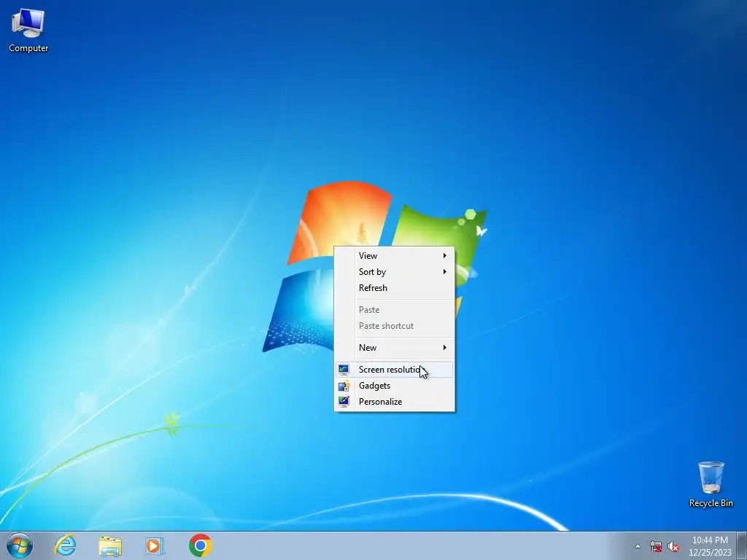Open the Windows Start menu orb
The width and height of the screenshot is (747, 560).
[x=20, y=545]
